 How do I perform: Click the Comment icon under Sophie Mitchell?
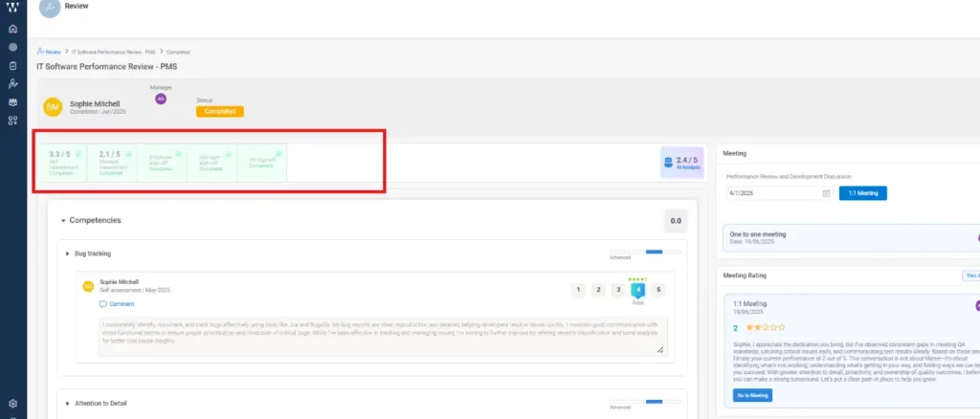click(103, 303)
